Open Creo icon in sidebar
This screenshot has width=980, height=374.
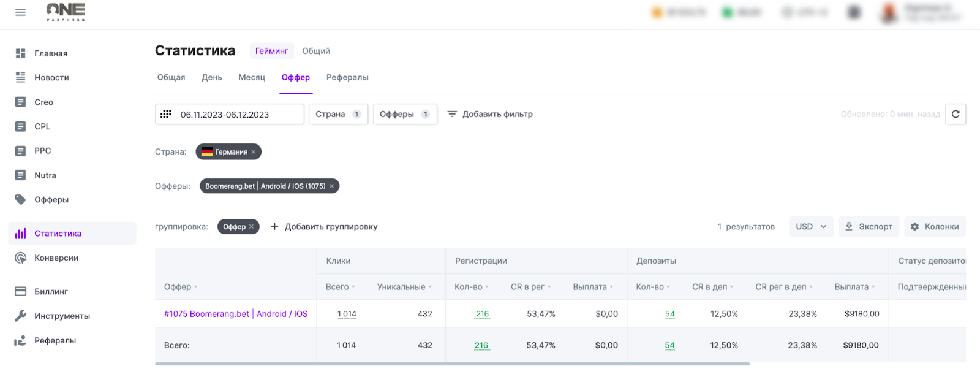pyautogui.click(x=20, y=102)
